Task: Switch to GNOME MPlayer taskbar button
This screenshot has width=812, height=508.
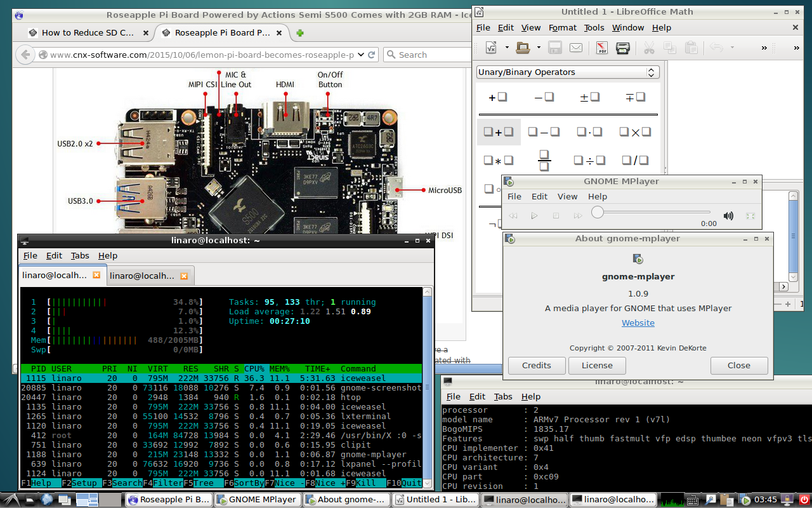Action: (x=258, y=500)
